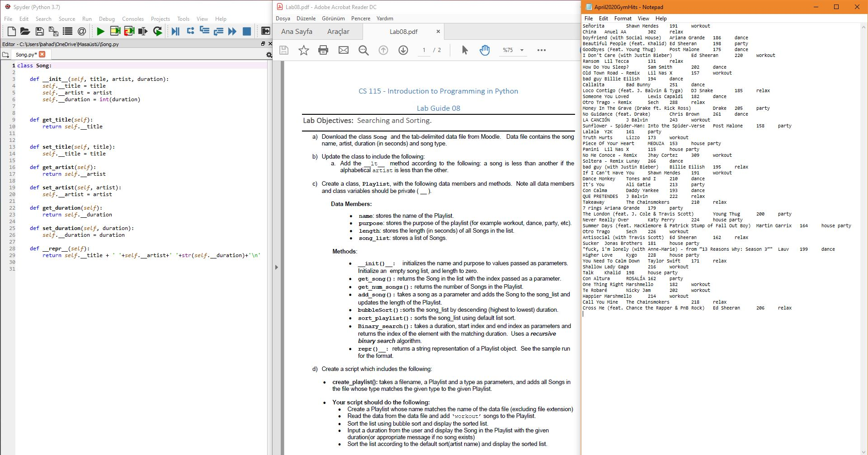
Task: Save all files in Spyder toolbar
Action: point(53,31)
